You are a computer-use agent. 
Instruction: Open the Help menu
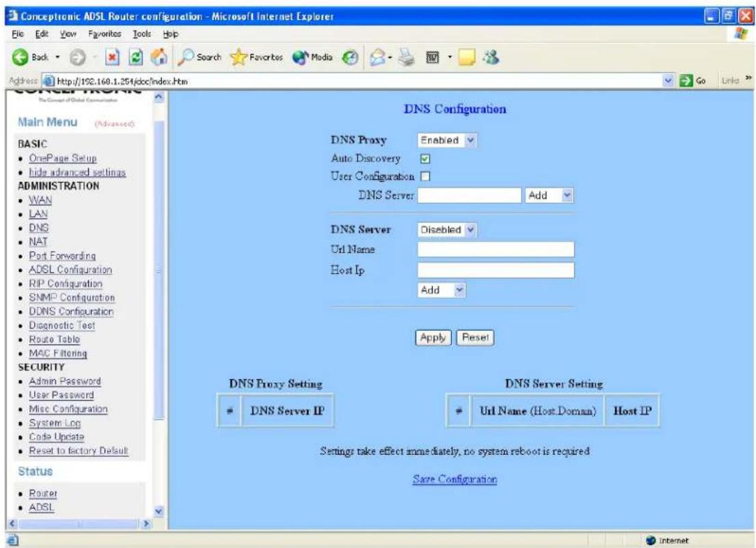(171, 34)
